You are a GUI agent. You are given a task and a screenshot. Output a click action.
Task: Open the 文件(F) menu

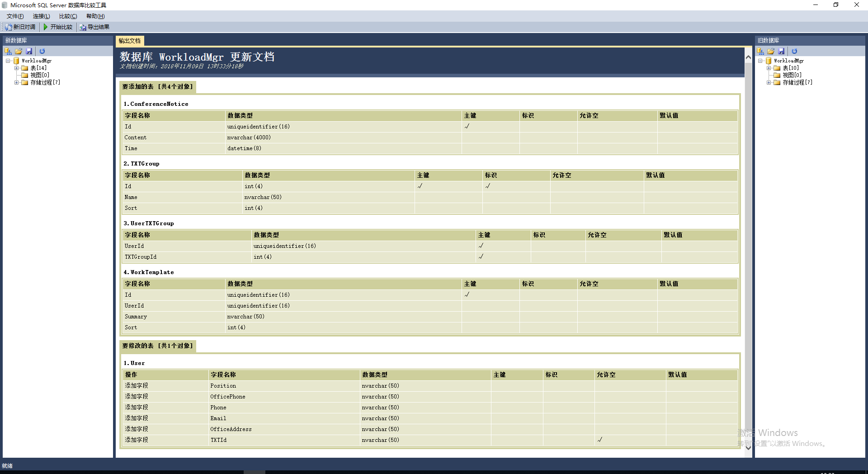coord(15,16)
